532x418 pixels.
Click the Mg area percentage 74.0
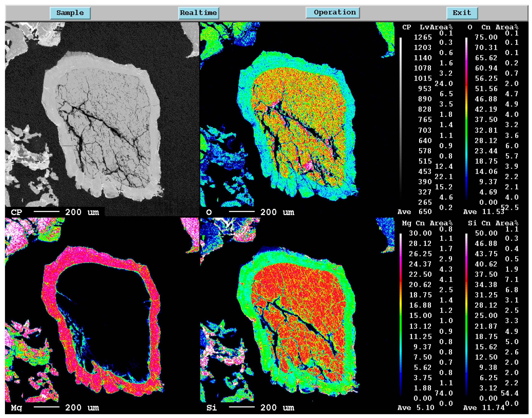[x=444, y=393]
